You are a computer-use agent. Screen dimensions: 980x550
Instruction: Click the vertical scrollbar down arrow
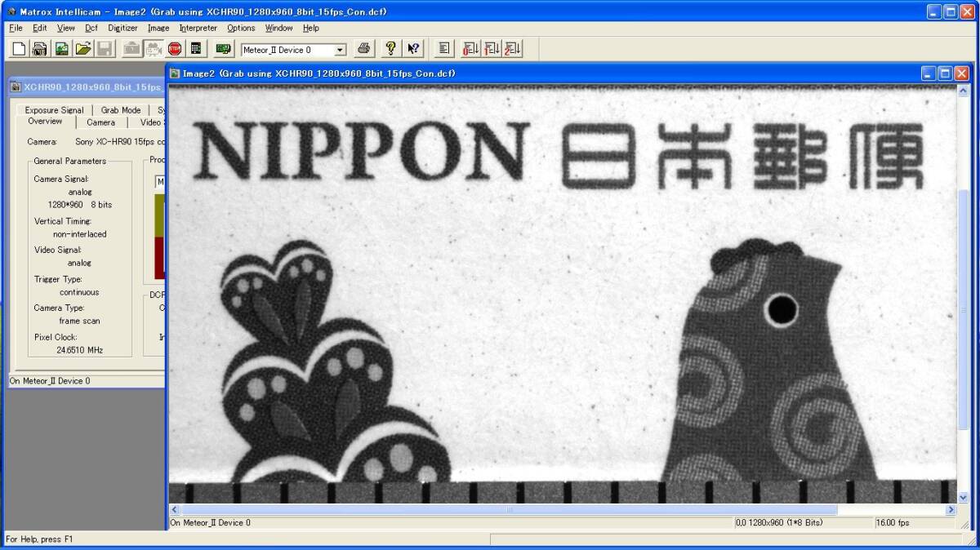pos(963,497)
